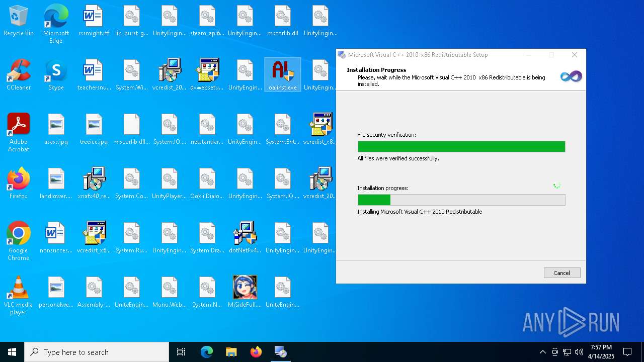Open the Windows Start menu
This screenshot has width=644, height=362.
point(12,352)
